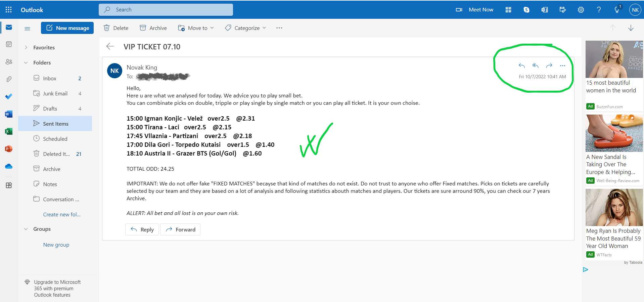Click the AdChoices triangle icon
This screenshot has width=644, height=302.
pos(586,269)
